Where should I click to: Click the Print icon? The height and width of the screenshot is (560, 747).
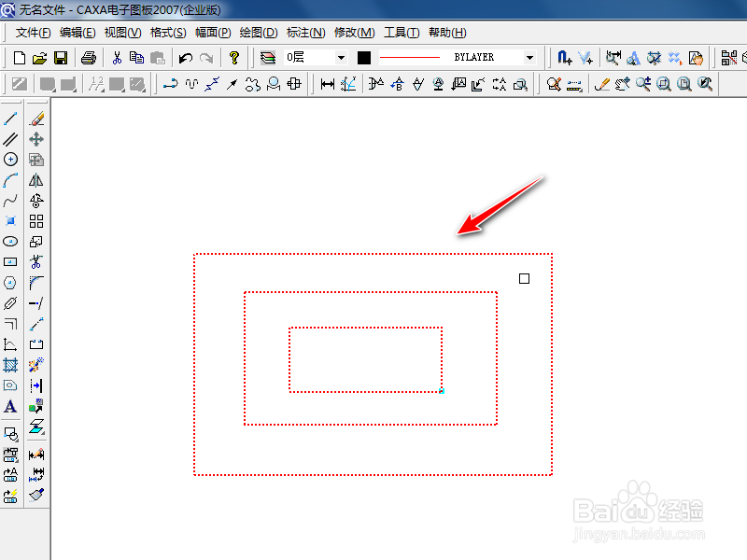pos(89,58)
